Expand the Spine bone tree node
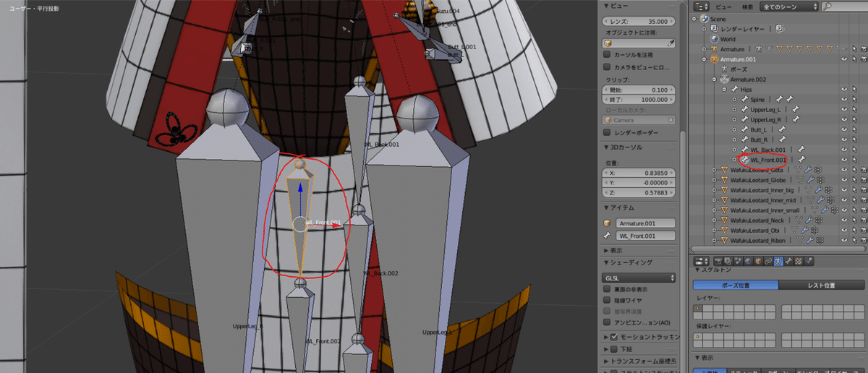Image resolution: width=868 pixels, height=373 pixels. point(734,99)
